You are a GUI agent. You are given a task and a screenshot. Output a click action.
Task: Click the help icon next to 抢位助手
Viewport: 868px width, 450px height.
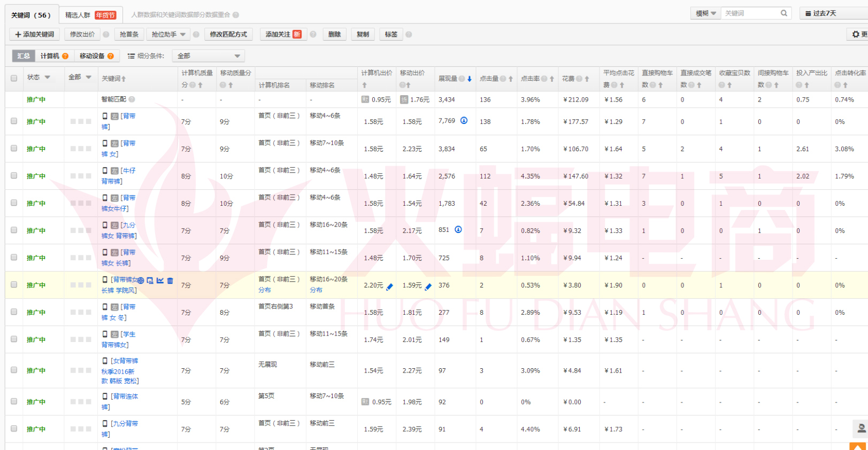pos(196,34)
